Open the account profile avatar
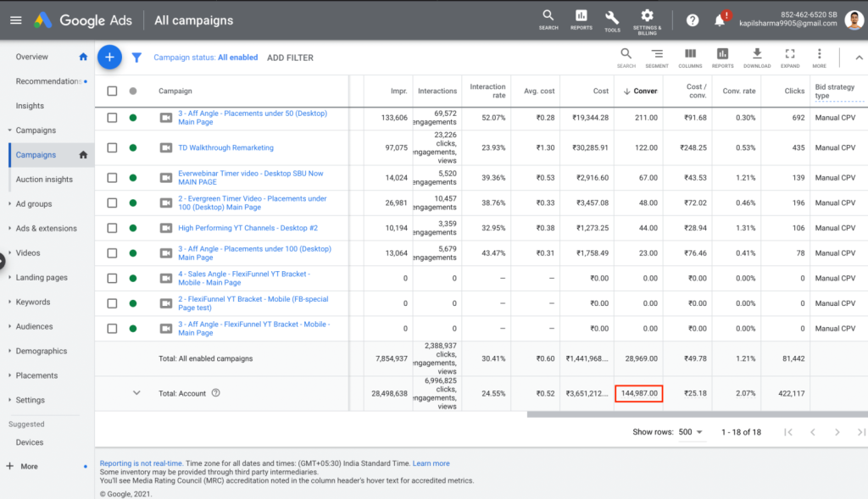This screenshot has height=499, width=868. [855, 20]
